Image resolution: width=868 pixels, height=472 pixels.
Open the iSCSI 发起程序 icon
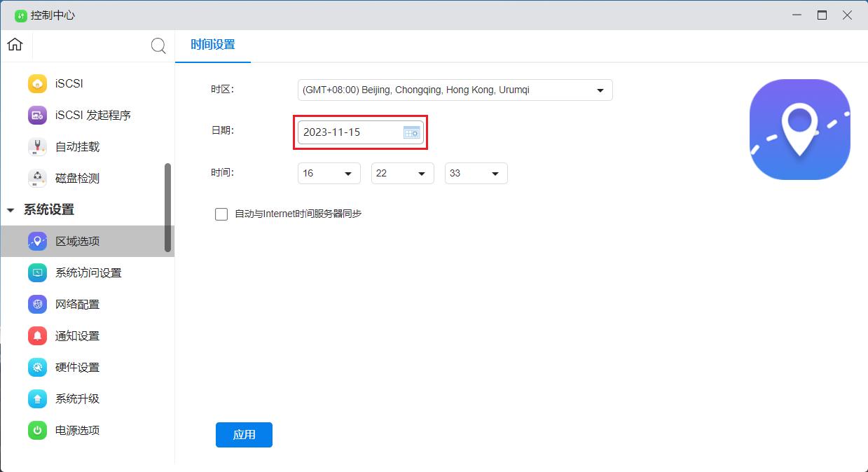[x=37, y=115]
